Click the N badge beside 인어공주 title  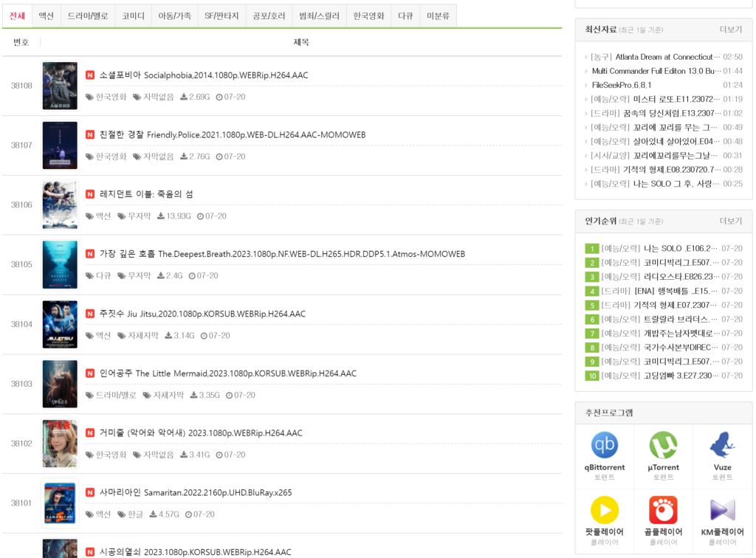(90, 373)
